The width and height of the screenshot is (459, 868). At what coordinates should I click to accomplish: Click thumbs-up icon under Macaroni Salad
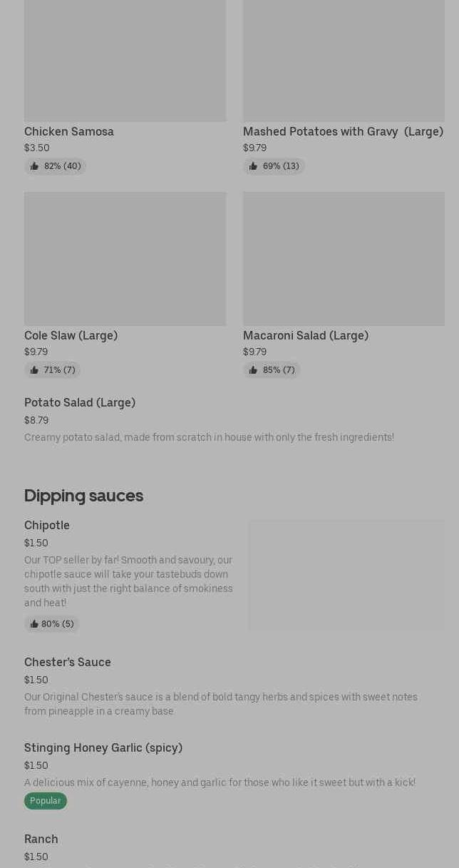[253, 370]
